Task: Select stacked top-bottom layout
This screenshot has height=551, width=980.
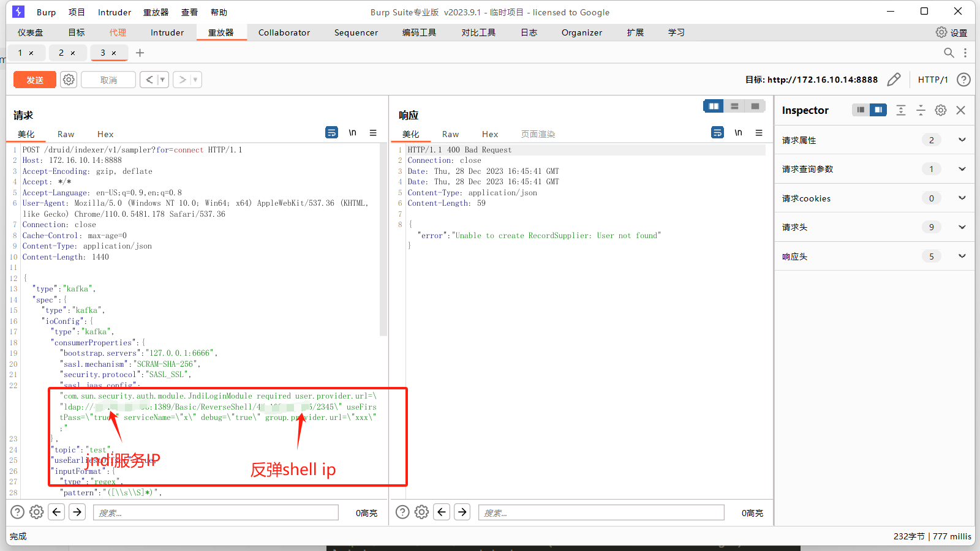Action: pos(734,107)
